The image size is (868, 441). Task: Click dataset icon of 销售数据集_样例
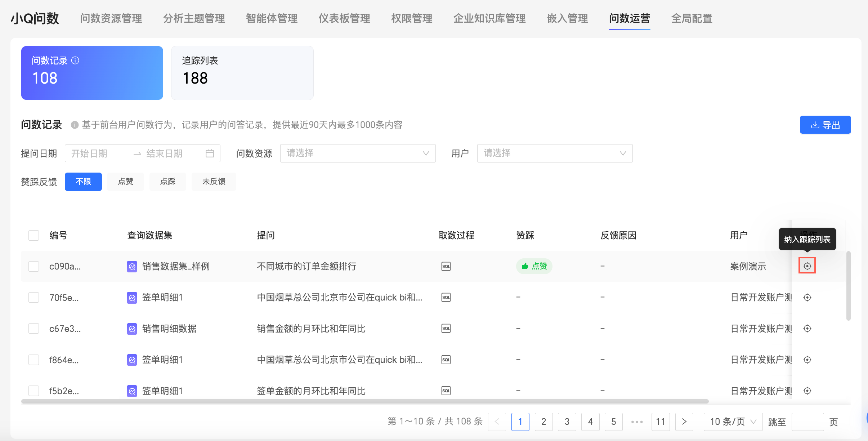132,267
